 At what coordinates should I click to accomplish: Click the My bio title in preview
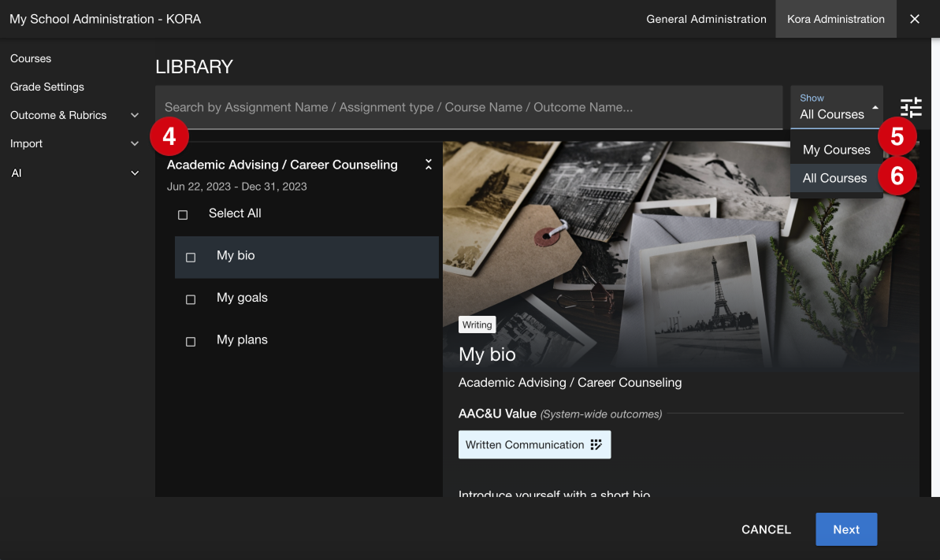point(487,354)
